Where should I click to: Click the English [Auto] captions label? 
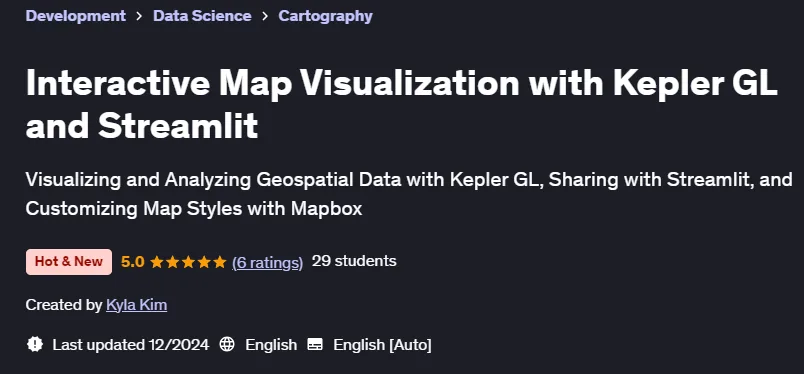click(x=382, y=345)
